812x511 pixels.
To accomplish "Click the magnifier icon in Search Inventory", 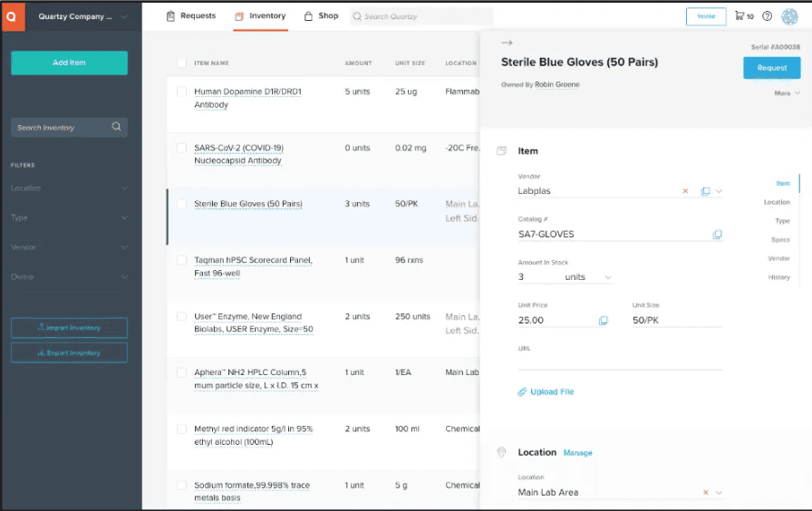I will click(x=116, y=127).
